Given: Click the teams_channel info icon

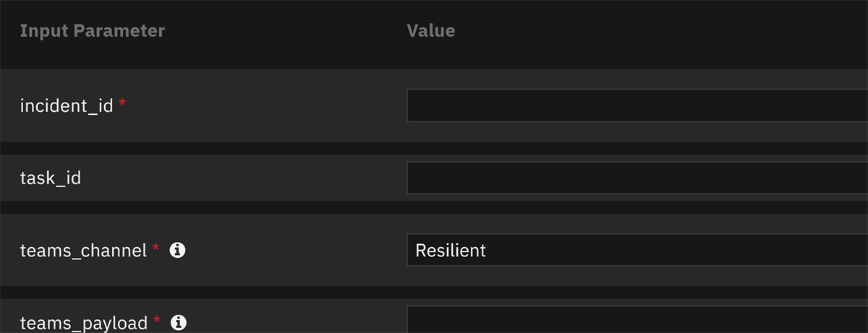Looking at the screenshot, I should 178,250.
